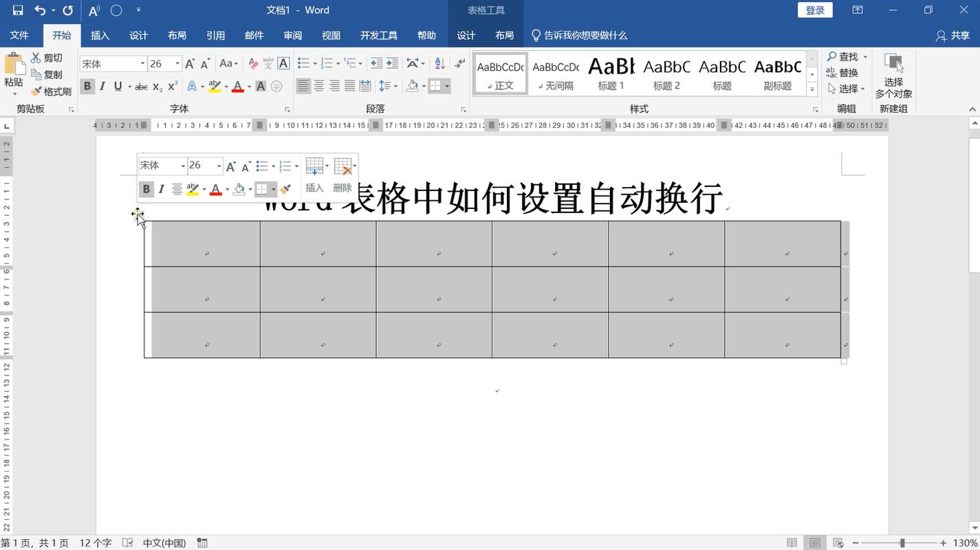Screen dimensions: 980x550
Task: Open text effects glowing A icon
Action: point(192,86)
